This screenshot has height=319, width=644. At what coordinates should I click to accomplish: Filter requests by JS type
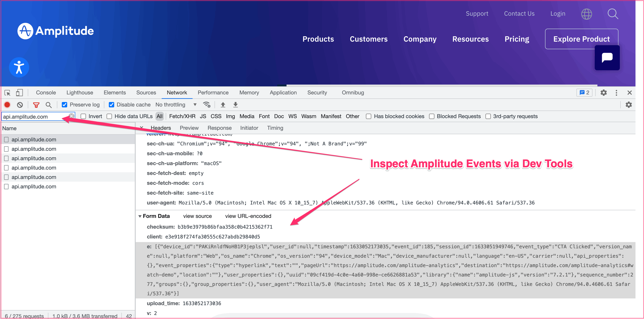[x=203, y=116]
